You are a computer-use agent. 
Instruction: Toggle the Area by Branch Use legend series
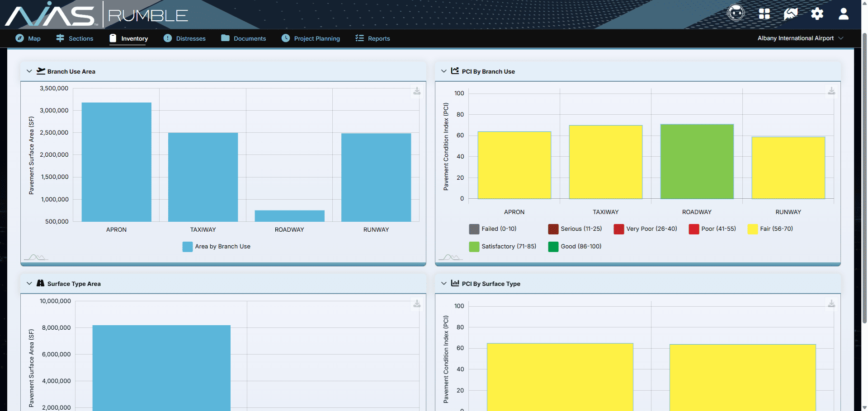click(216, 247)
